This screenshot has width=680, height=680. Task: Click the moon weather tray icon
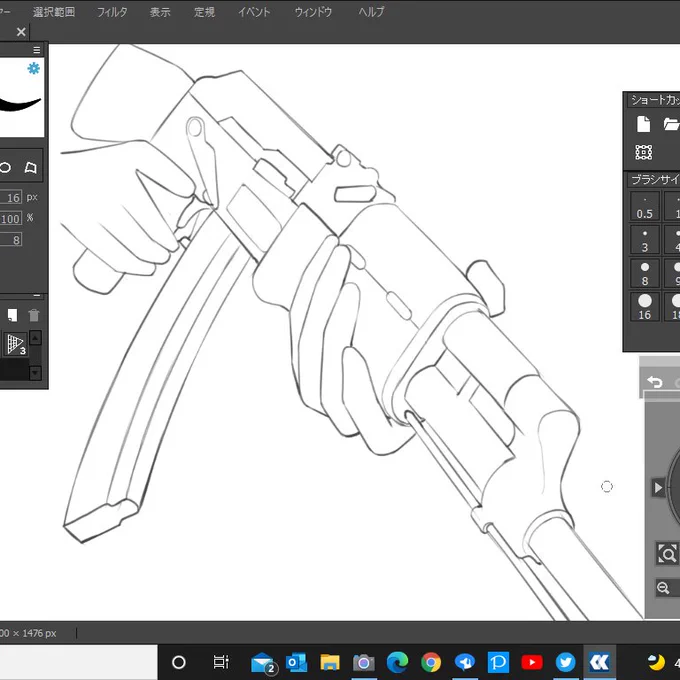[657, 662]
